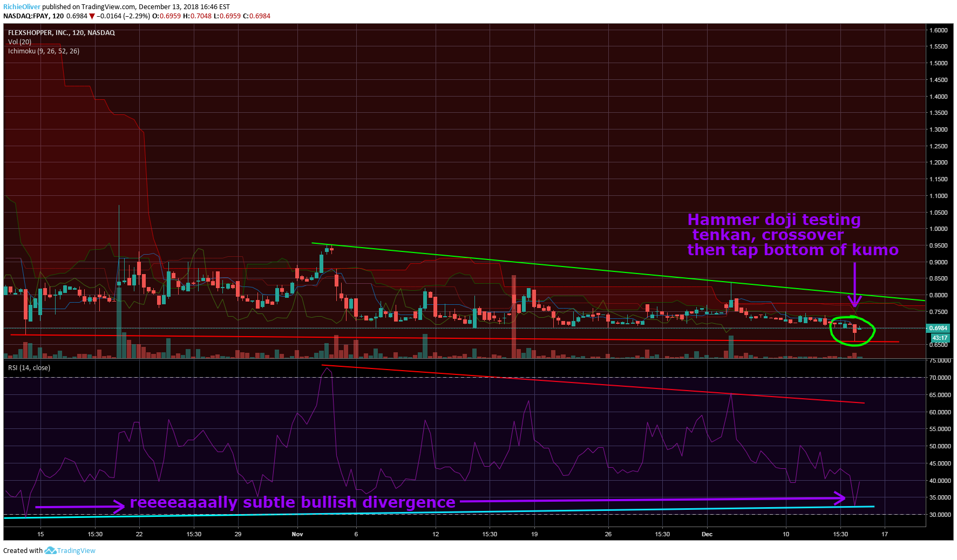
Task: Open the TradingView link in footer
Action: click(x=76, y=551)
